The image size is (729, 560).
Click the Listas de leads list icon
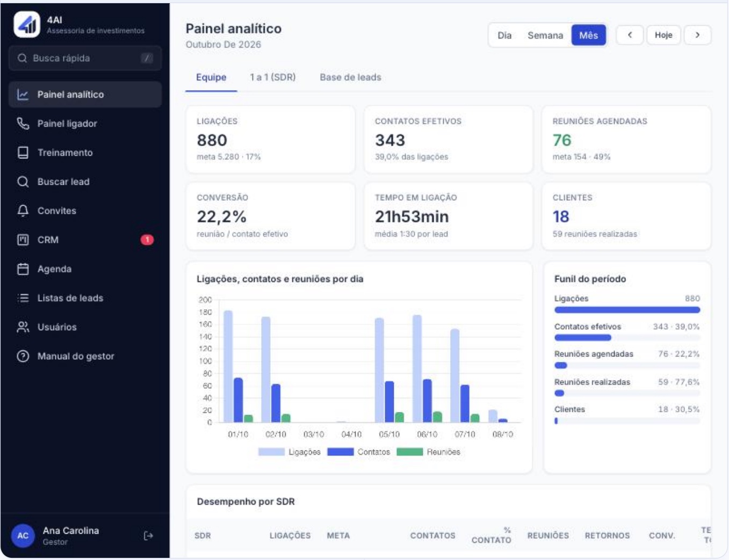[23, 298]
